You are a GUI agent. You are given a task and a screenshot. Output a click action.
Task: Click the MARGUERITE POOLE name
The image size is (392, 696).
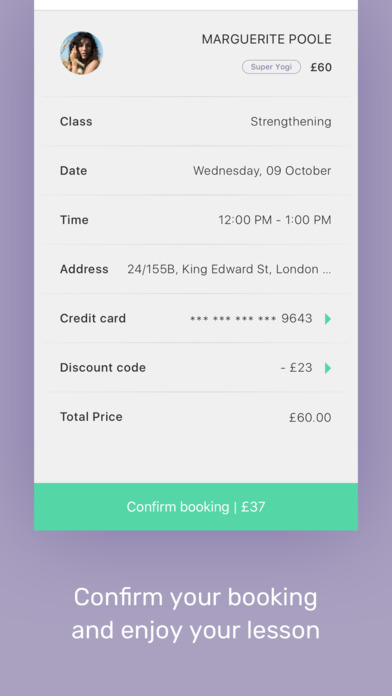click(266, 40)
